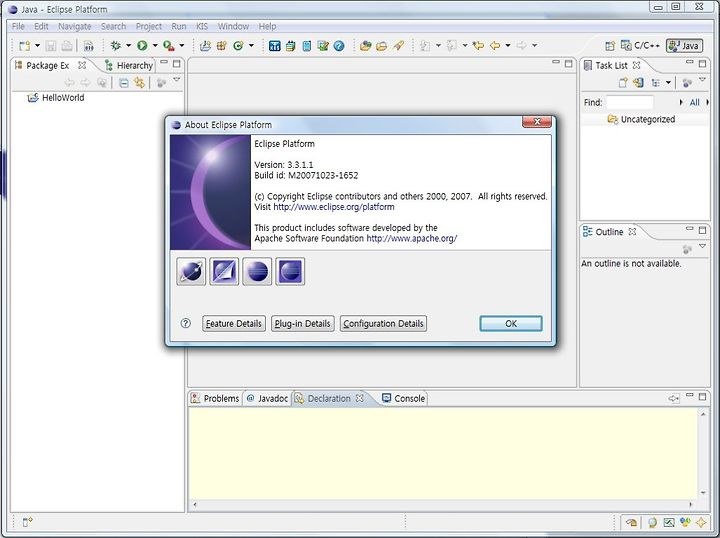Click the second feature icon in About dialog
720x538 pixels.
pos(224,271)
